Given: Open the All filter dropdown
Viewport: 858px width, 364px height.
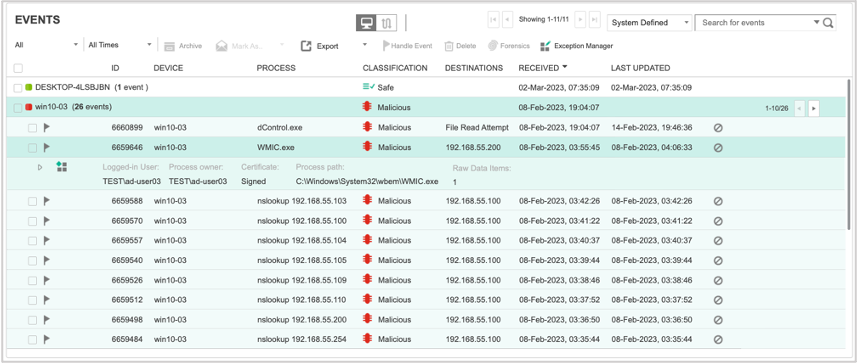Looking at the screenshot, I should tap(47, 45).
